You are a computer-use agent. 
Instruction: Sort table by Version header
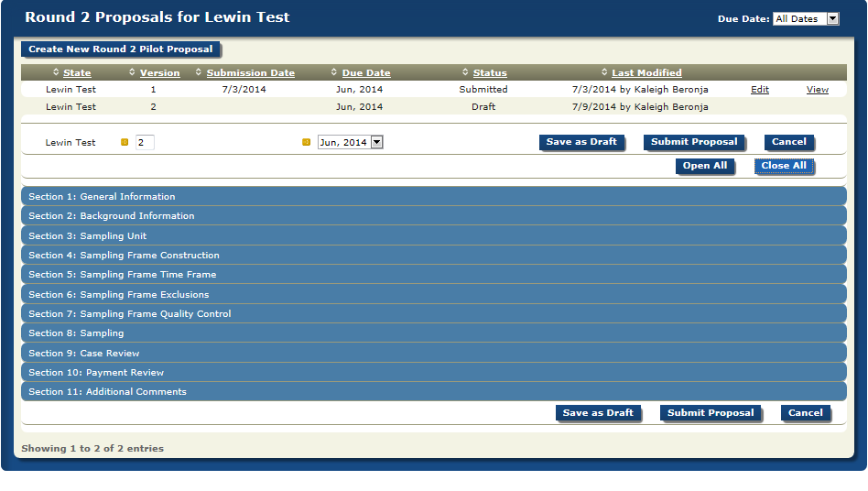pos(159,72)
